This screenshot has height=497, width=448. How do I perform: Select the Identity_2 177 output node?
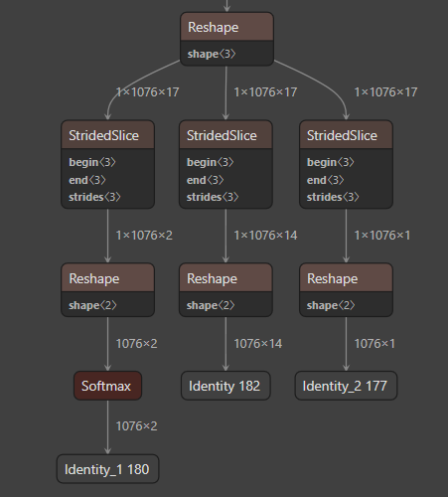(x=346, y=386)
